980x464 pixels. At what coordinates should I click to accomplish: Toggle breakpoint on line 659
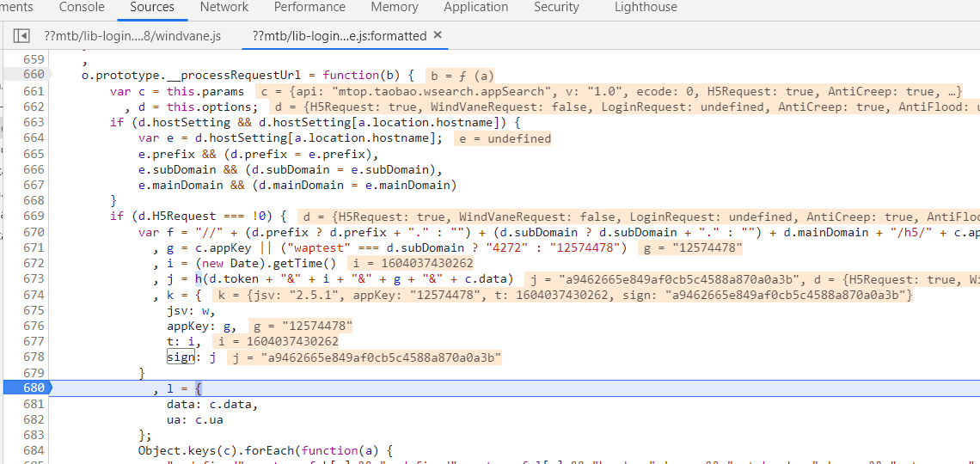(x=34, y=59)
